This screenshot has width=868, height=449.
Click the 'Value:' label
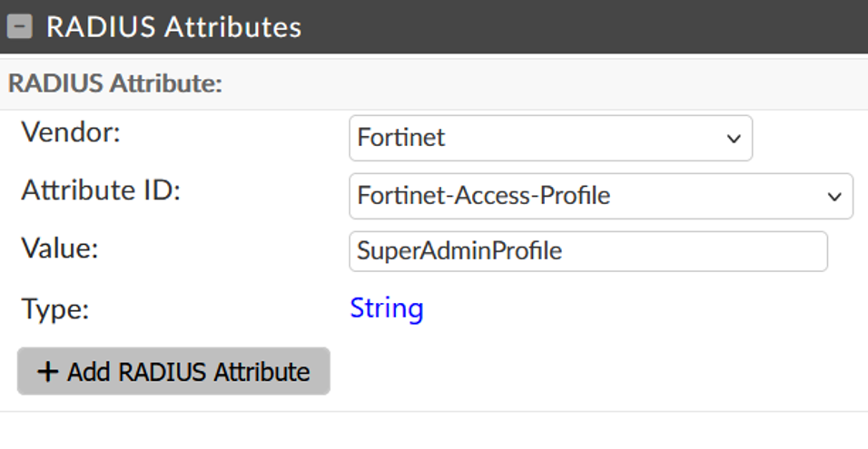(60, 249)
